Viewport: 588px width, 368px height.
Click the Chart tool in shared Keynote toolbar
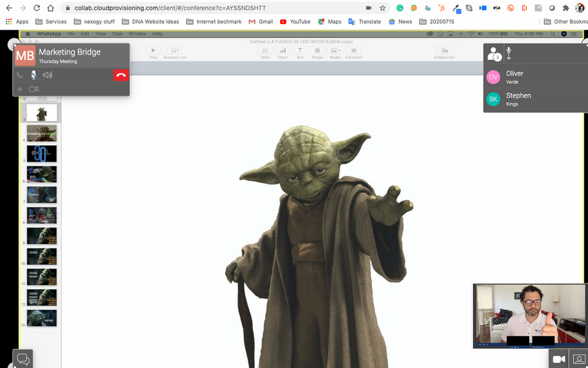pos(283,52)
